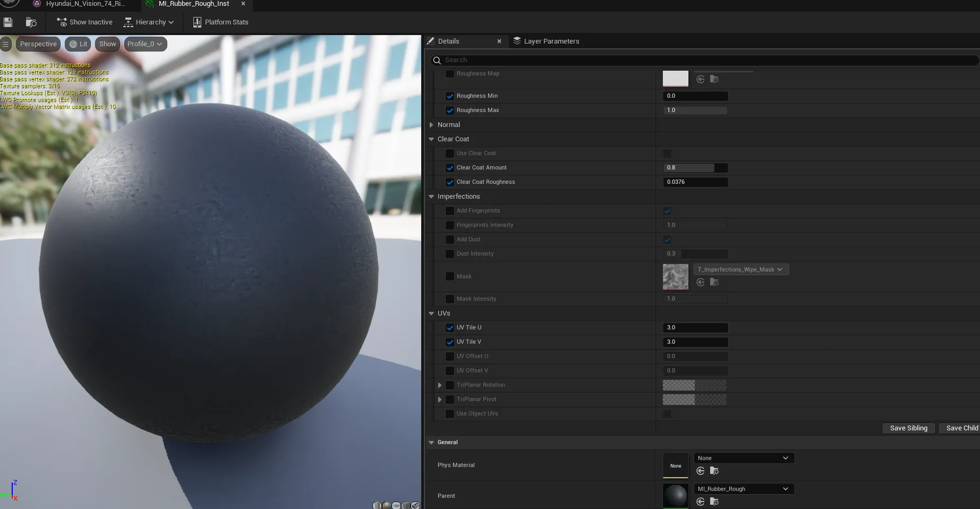Use selected asset for Phys Material
This screenshot has width=980, height=509.
[701, 471]
